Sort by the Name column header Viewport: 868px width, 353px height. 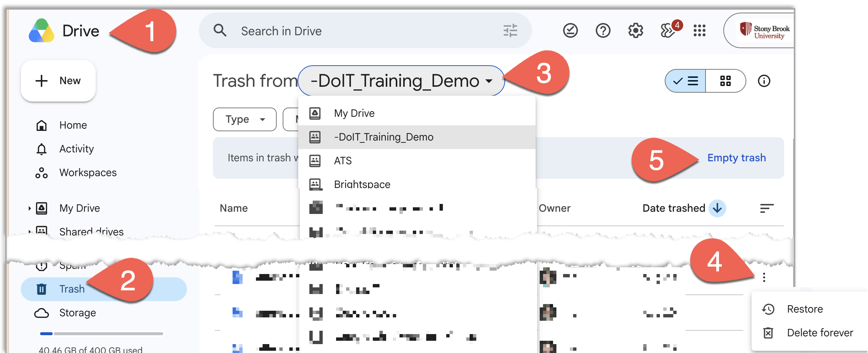pos(234,208)
